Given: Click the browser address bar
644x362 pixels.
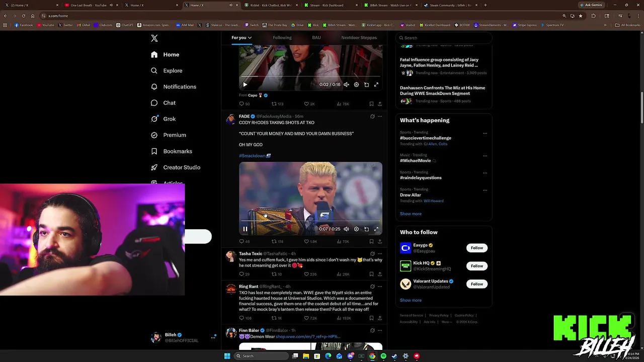Looking at the screenshot, I should point(302,16).
